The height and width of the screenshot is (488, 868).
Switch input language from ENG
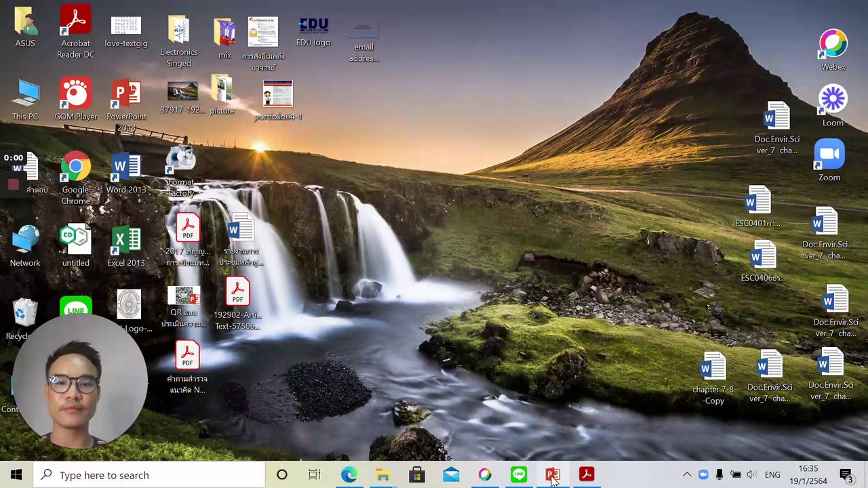772,475
